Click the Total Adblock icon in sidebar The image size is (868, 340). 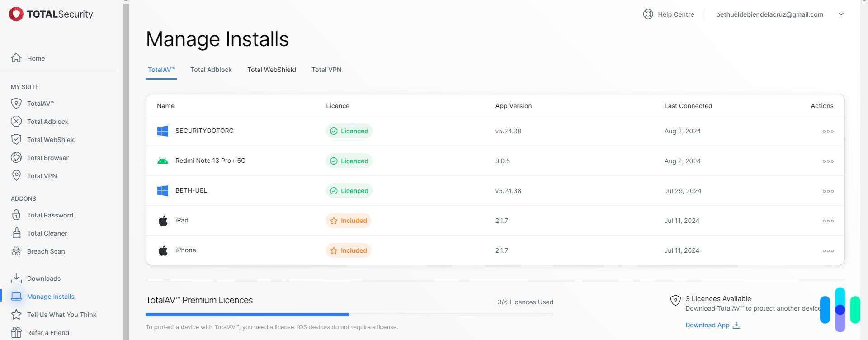coord(16,121)
